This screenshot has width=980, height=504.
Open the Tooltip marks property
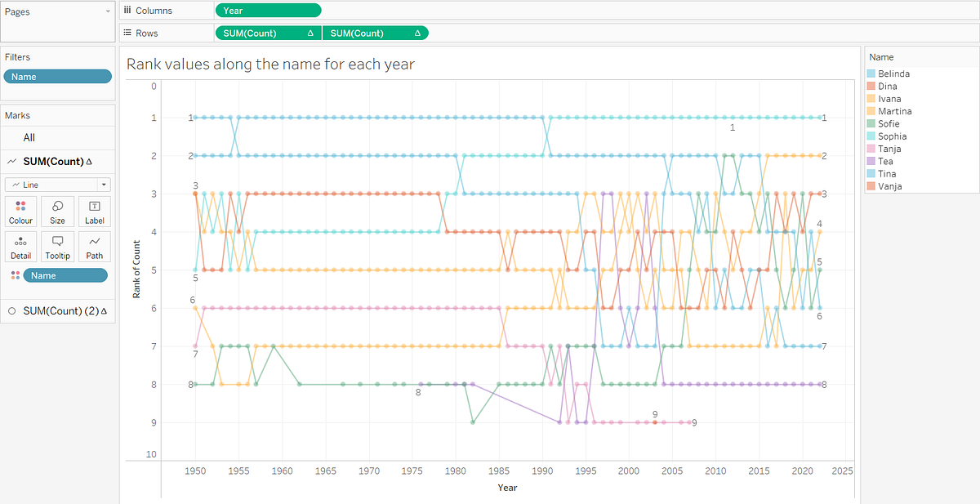pyautogui.click(x=57, y=246)
